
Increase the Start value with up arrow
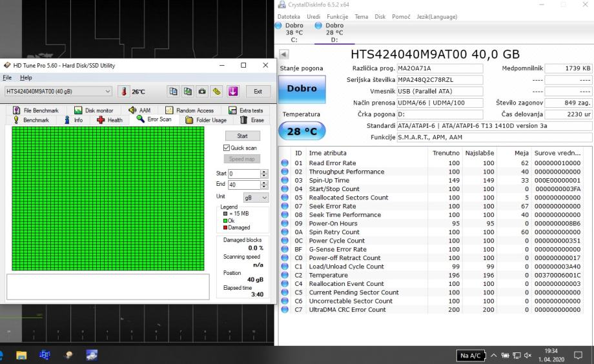(263, 172)
